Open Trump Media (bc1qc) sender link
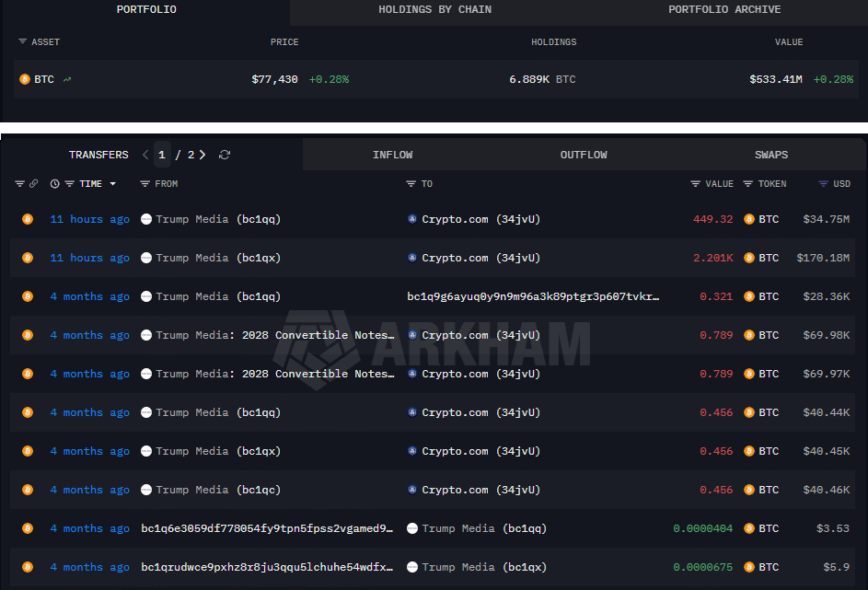The height and width of the screenshot is (590, 868). coord(218,490)
